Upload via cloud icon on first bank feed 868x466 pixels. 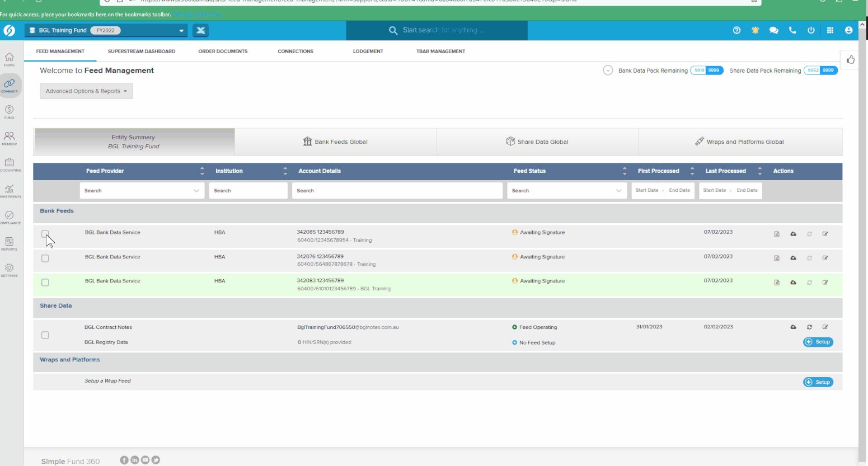click(x=793, y=234)
